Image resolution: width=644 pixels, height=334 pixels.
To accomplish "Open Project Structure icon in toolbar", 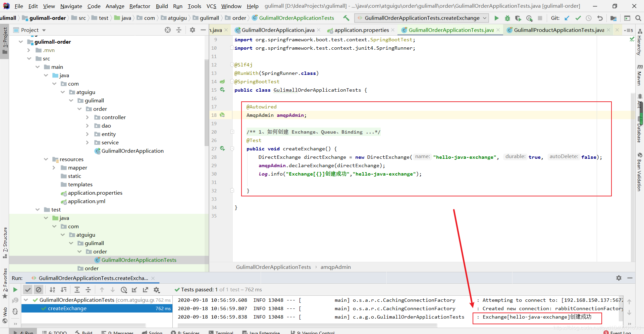I will [613, 18].
